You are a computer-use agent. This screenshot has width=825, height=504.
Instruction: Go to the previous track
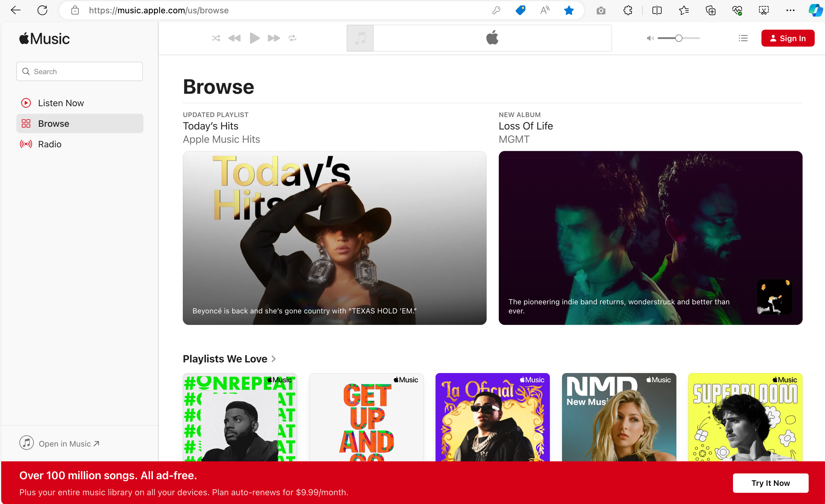[234, 38]
